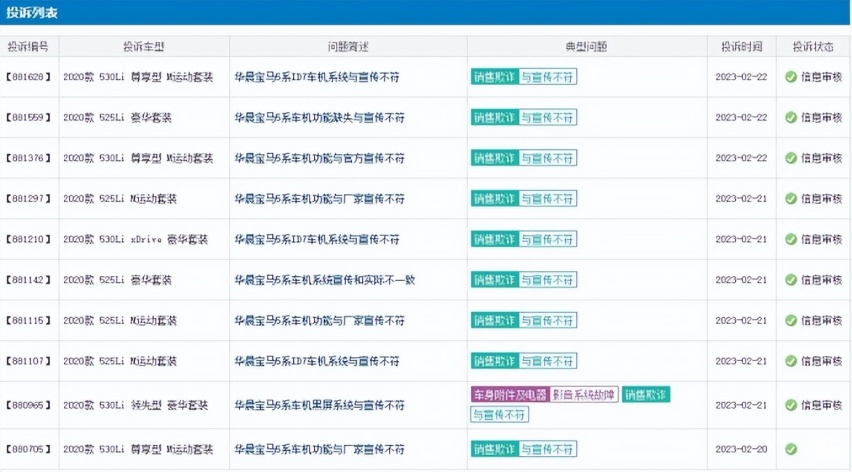Click car model 2020款 530Li xDrive 豪华套装
This screenshot has width=852, height=472.
click(135, 240)
